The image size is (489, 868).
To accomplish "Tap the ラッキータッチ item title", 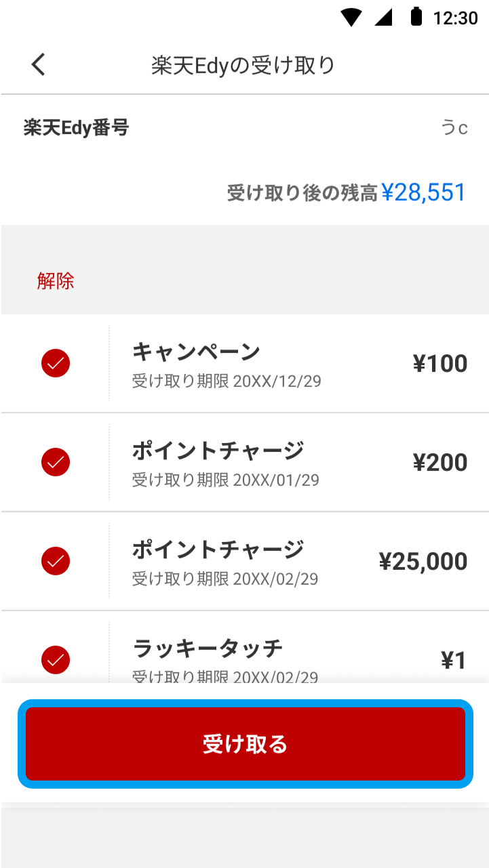I will click(x=208, y=648).
